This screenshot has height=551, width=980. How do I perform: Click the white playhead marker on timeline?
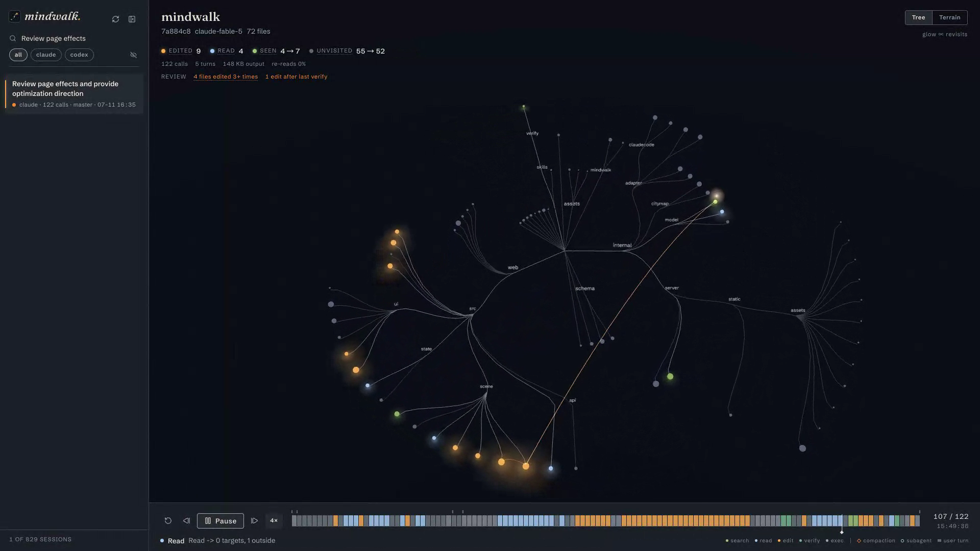click(842, 532)
